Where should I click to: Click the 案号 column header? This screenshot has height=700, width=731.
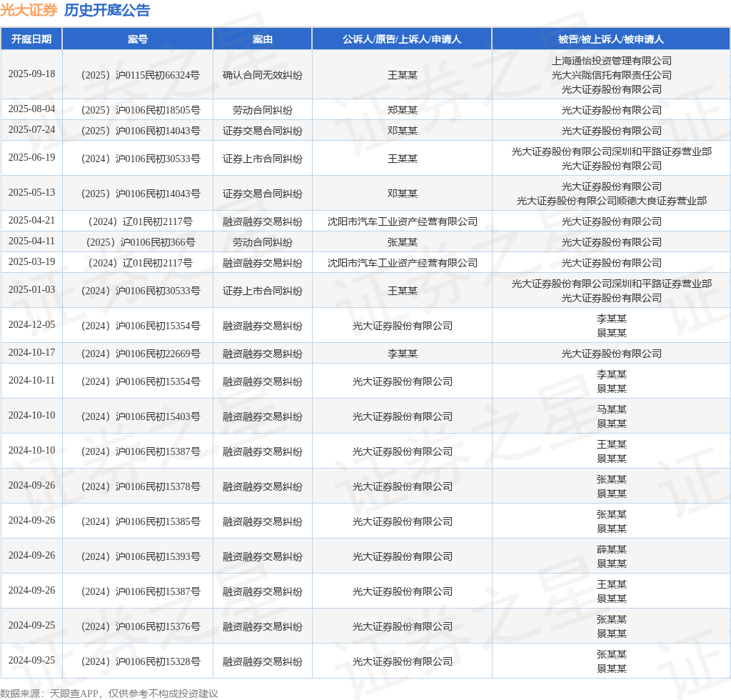(138, 39)
